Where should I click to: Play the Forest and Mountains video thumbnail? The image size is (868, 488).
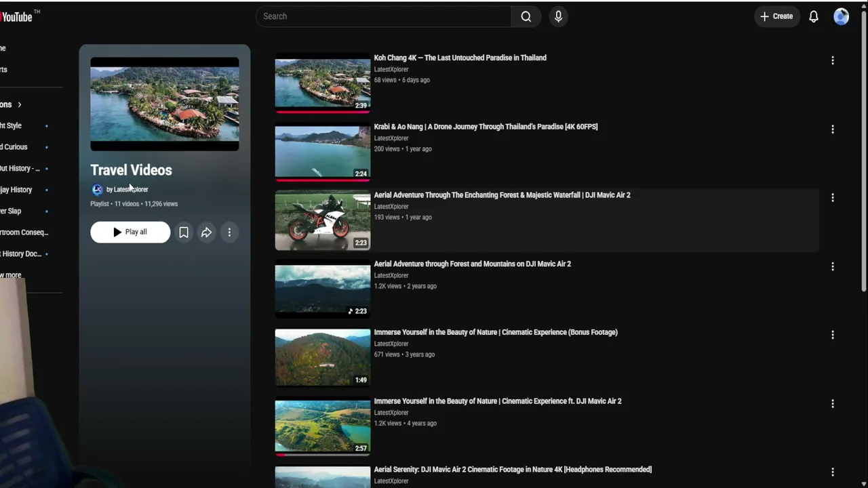(x=323, y=289)
